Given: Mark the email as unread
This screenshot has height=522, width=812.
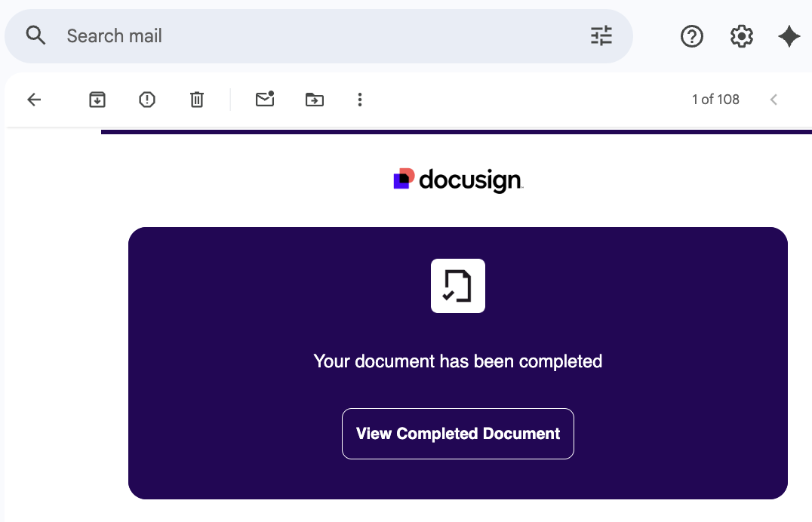Looking at the screenshot, I should [265, 99].
